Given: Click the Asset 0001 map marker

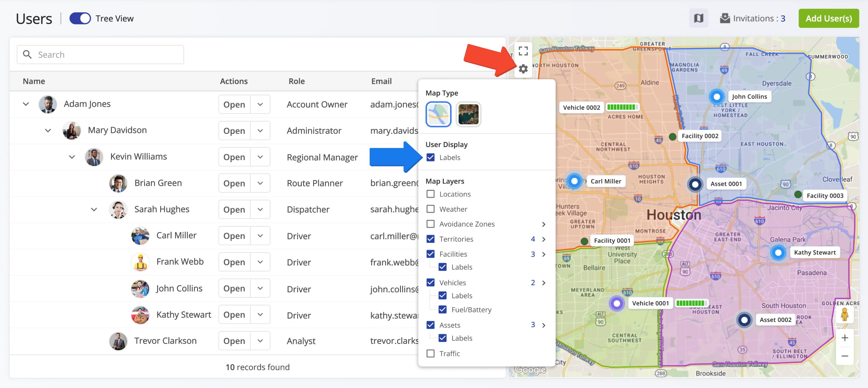Looking at the screenshot, I should [x=695, y=184].
